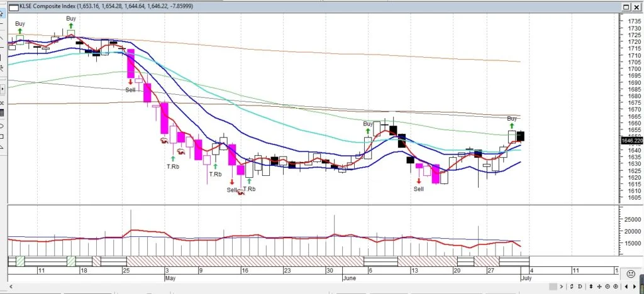644x294 pixels.
Task: Click the first bear symbol below magenta candle
Action: (164, 141)
